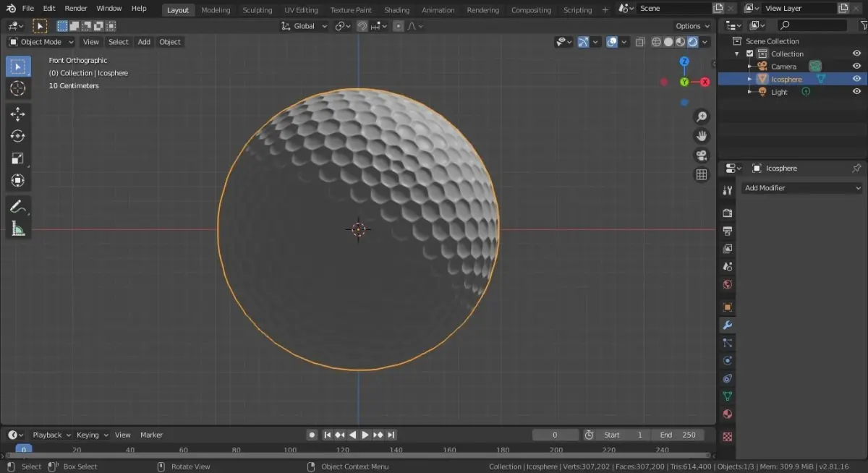
Task: Hide the Light in outliner
Action: coord(856,92)
